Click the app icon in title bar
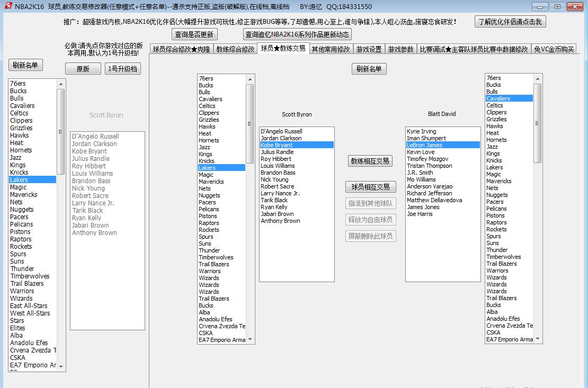The height and width of the screenshot is (388, 588). [x=8, y=6]
